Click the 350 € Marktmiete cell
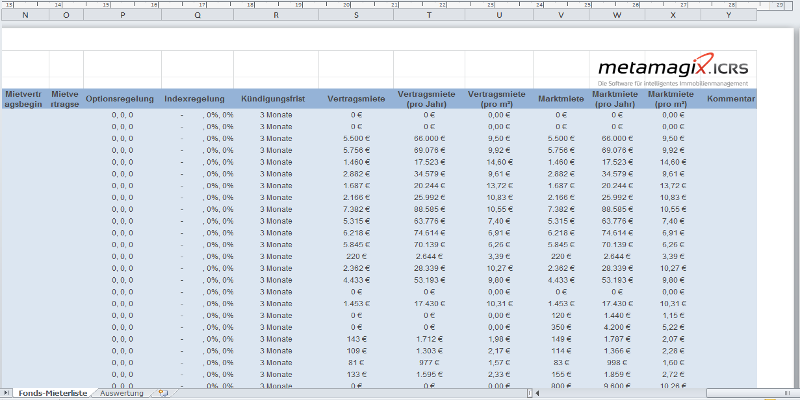 pos(561,327)
